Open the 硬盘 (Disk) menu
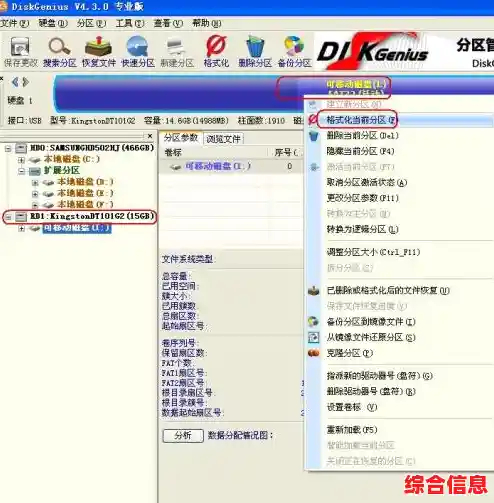This screenshot has width=494, height=503. click(x=53, y=23)
